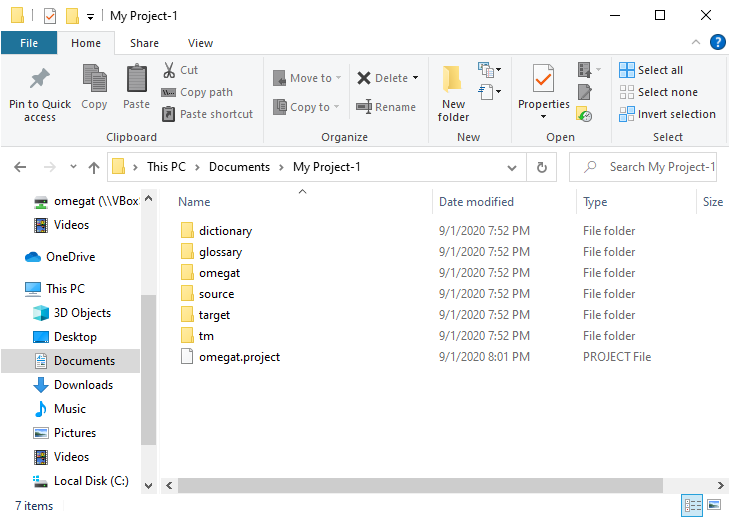Navigate to Documents in breadcrumb
The height and width of the screenshot is (518, 730).
(239, 167)
